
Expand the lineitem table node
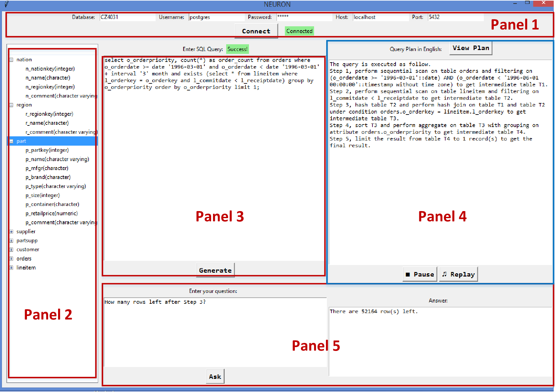pyautogui.click(x=11, y=268)
